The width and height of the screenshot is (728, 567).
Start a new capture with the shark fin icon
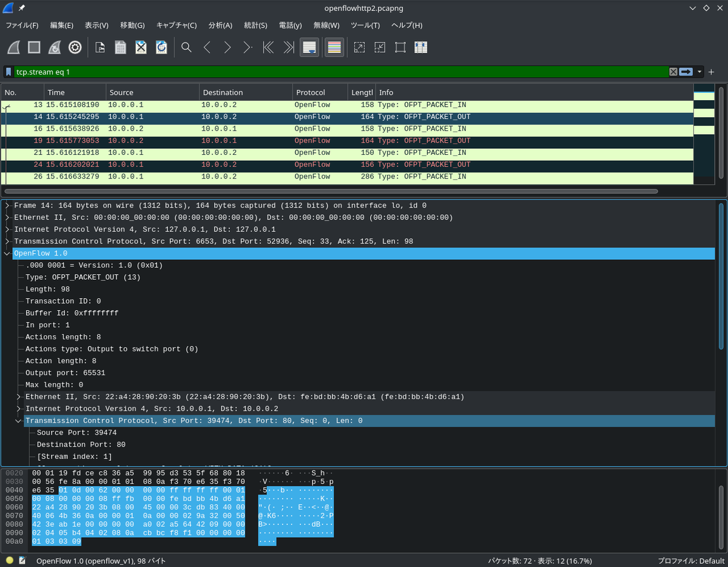pyautogui.click(x=13, y=47)
